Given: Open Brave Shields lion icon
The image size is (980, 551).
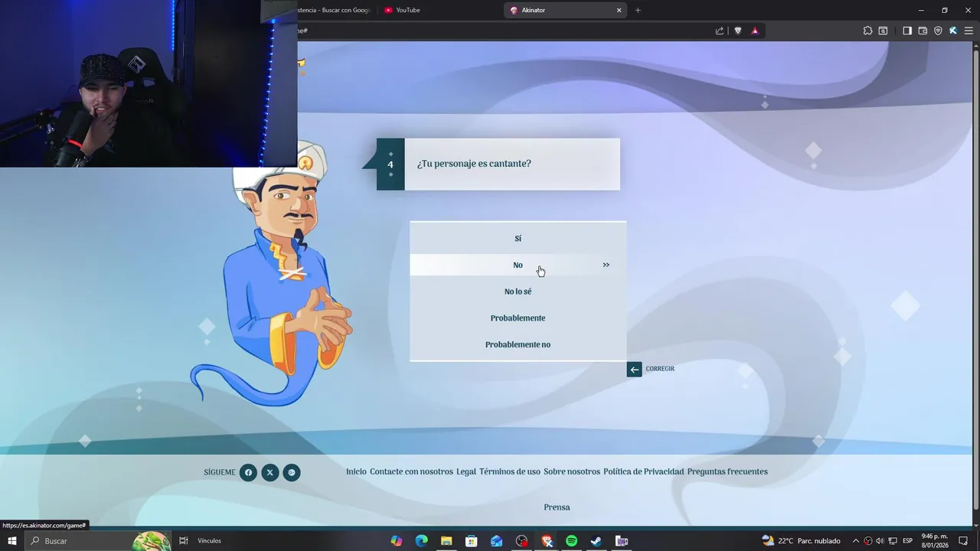Looking at the screenshot, I should pyautogui.click(x=738, y=31).
